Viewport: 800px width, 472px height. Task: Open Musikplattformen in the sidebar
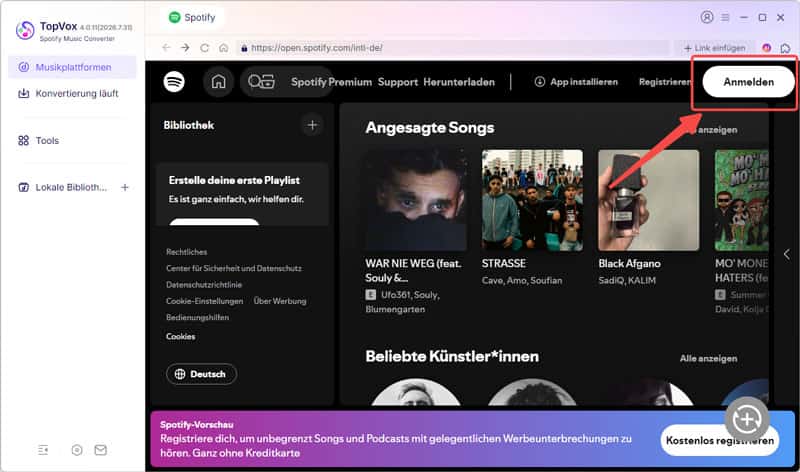[72, 67]
